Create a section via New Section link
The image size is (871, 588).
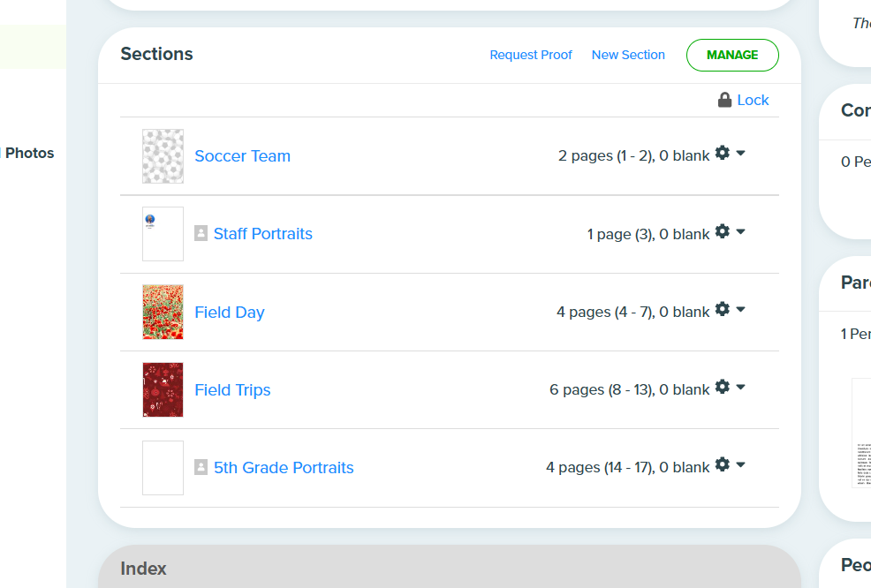628,55
